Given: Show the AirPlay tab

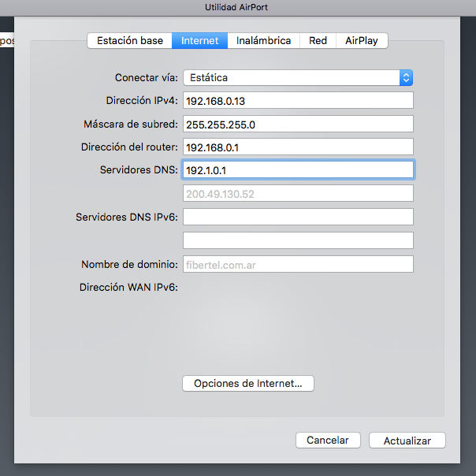Looking at the screenshot, I should point(362,40).
